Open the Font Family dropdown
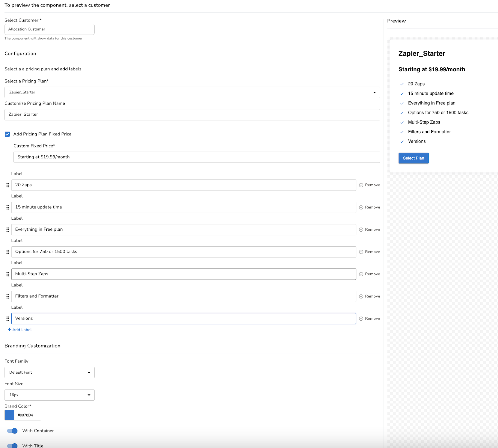The height and width of the screenshot is (448, 498). pos(49,372)
